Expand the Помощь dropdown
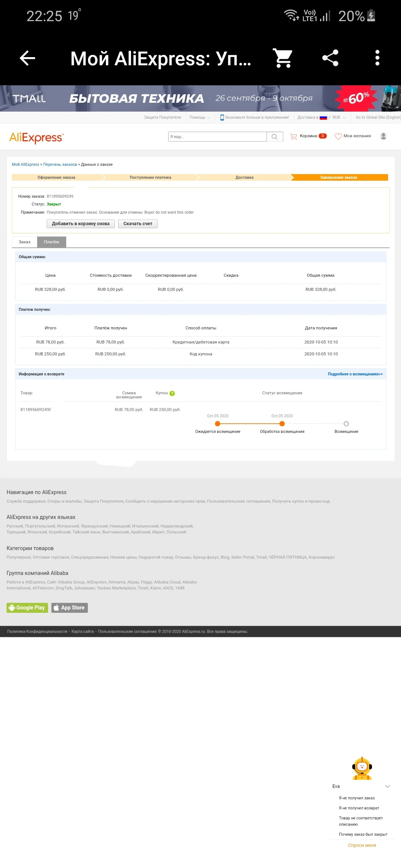The image size is (401, 868). pos(199,117)
